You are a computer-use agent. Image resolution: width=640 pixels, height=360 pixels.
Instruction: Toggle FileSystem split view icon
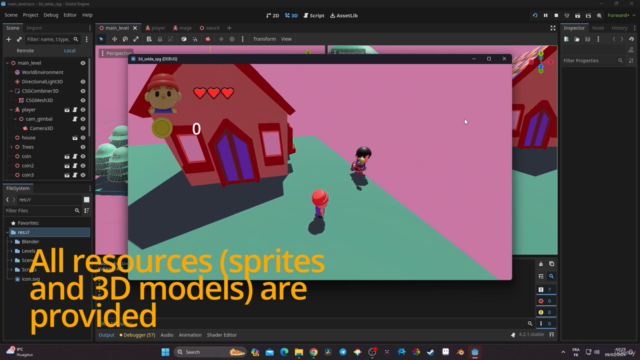(x=87, y=200)
